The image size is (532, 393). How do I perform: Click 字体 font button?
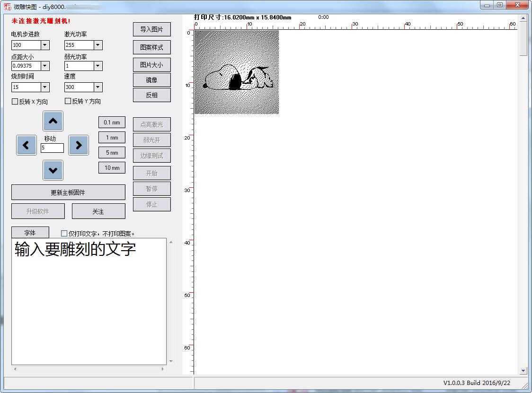[30, 233]
